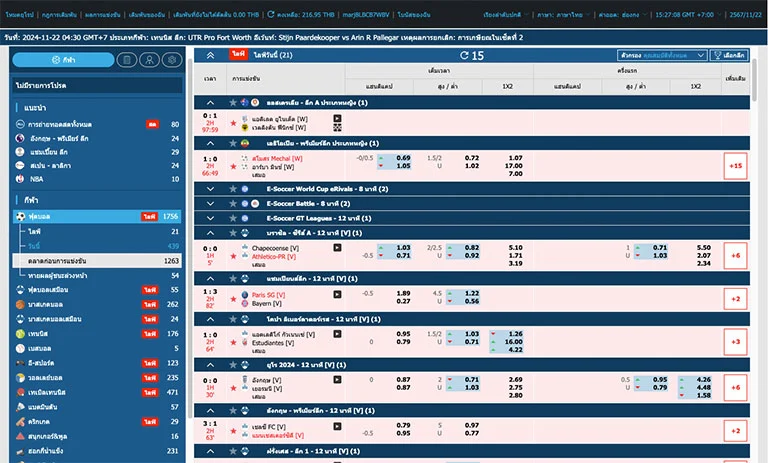
Task: Click the trophy icon league select button
Action: (728, 56)
